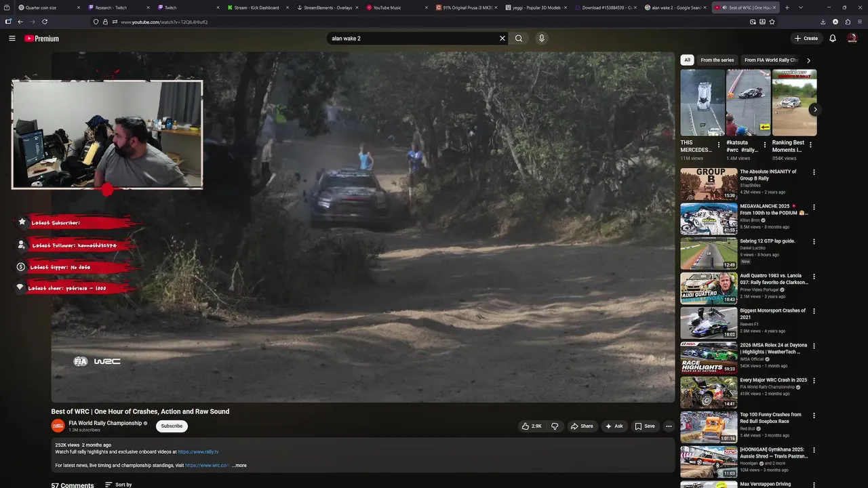Open options for Sebring 12 GTP video

tap(814, 242)
